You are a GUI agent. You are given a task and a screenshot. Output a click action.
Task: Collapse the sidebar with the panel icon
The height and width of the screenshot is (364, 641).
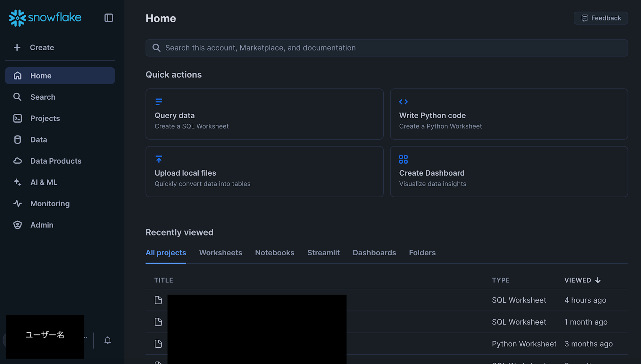tap(109, 18)
